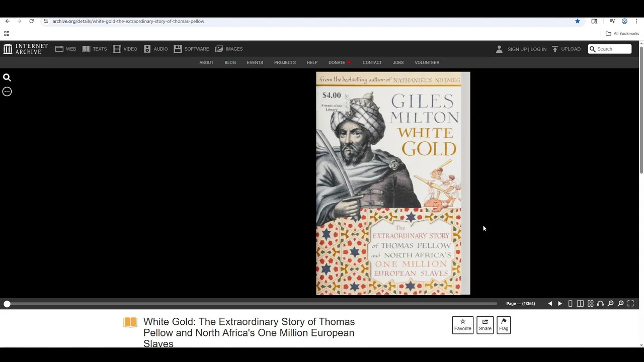
Task: Switch to one-page view
Action: point(570,304)
